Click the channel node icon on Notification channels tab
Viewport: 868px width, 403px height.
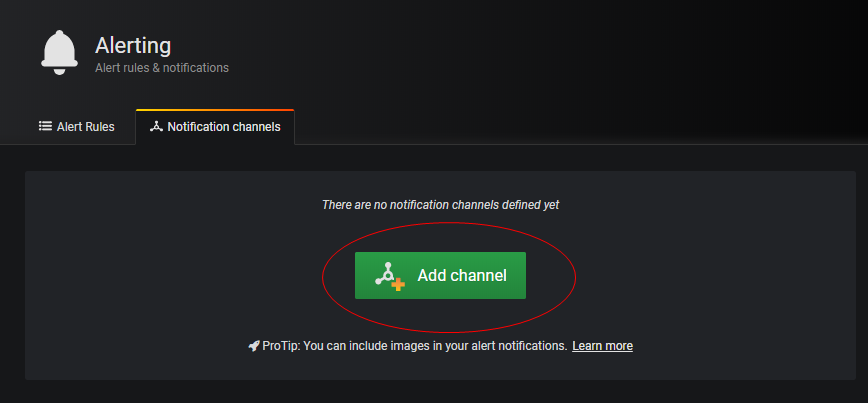pyautogui.click(x=156, y=127)
